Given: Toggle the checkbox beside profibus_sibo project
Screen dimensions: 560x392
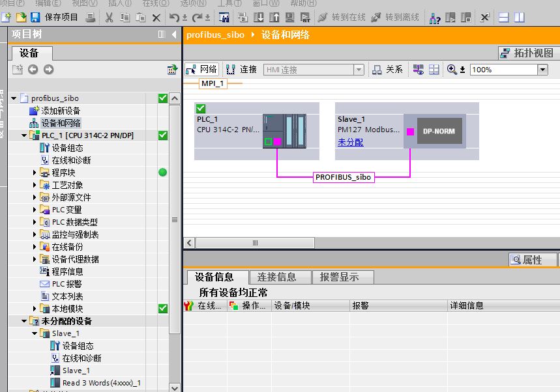Looking at the screenshot, I should 162,98.
